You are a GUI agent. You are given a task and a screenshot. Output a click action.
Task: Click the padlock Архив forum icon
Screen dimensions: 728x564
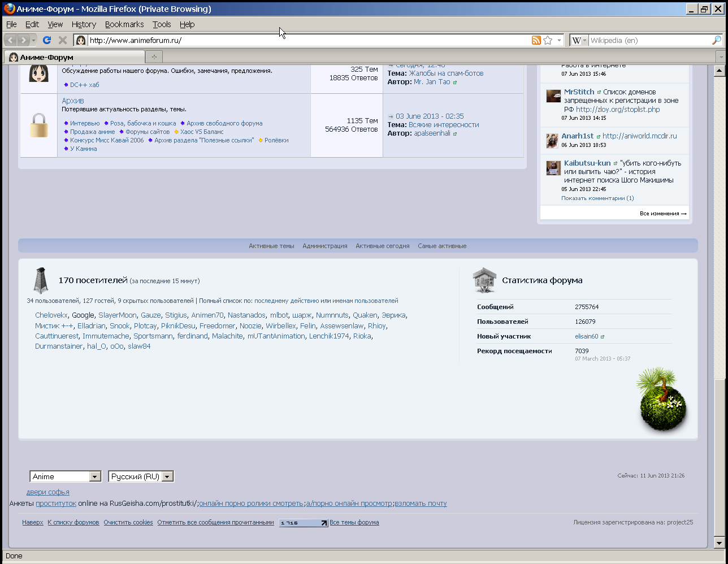[x=39, y=125]
